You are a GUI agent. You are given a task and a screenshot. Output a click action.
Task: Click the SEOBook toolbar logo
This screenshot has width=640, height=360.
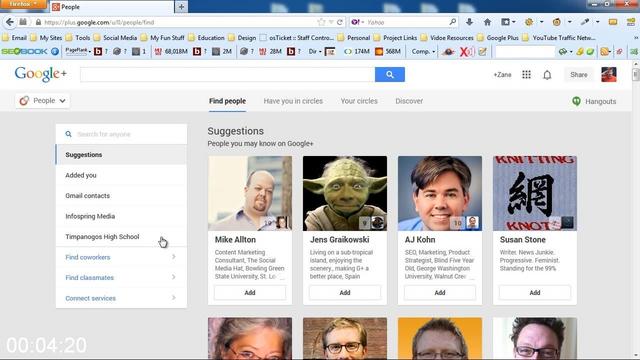[x=24, y=51]
